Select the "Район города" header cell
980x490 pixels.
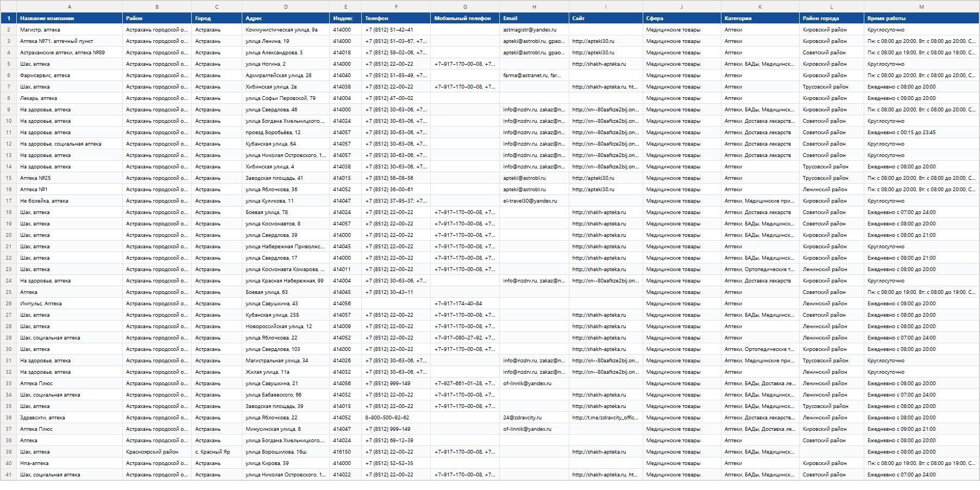(832, 18)
